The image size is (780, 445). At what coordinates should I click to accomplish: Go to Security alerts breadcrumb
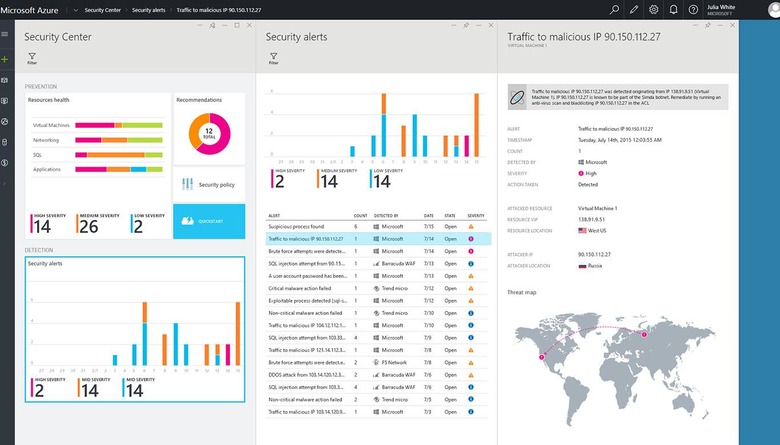tap(148, 10)
